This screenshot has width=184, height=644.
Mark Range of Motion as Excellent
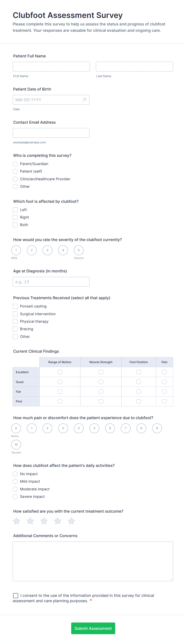(x=60, y=372)
